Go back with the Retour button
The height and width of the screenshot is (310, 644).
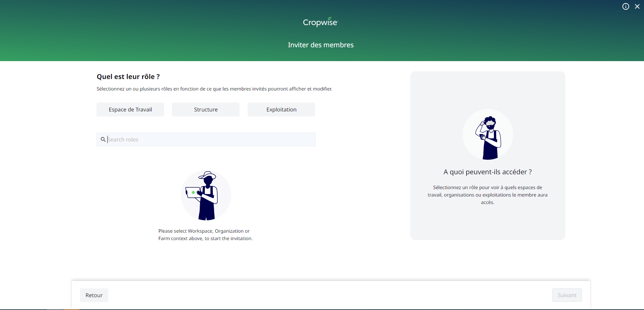click(x=94, y=295)
